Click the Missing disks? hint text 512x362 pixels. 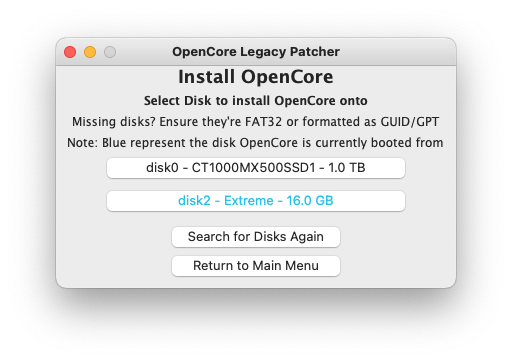256,122
